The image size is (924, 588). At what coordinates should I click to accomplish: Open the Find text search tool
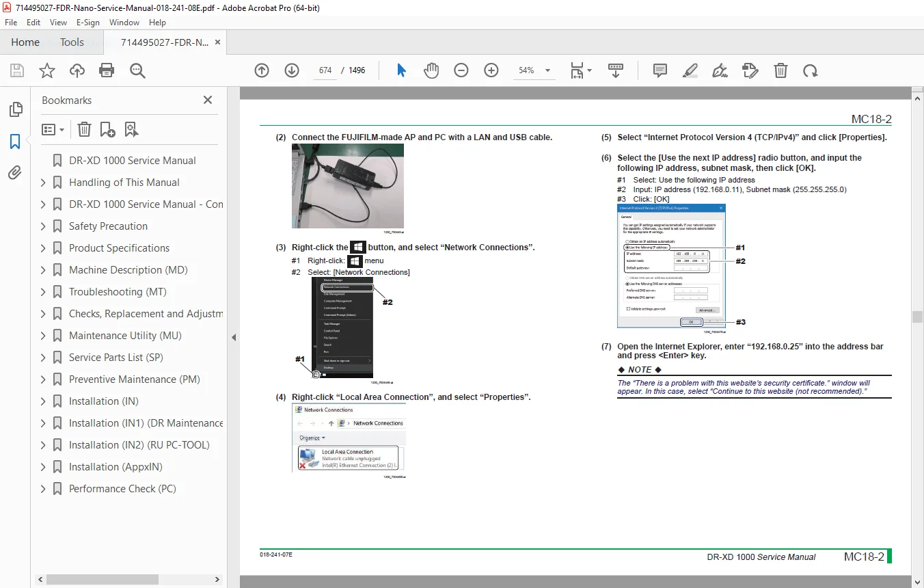[x=137, y=70]
